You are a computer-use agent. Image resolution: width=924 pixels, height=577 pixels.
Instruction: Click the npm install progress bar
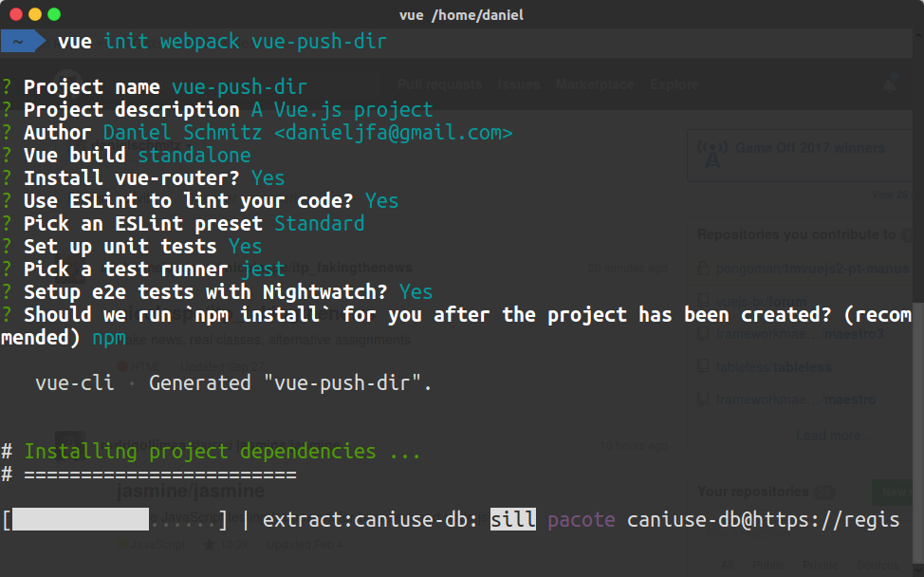tap(115, 520)
